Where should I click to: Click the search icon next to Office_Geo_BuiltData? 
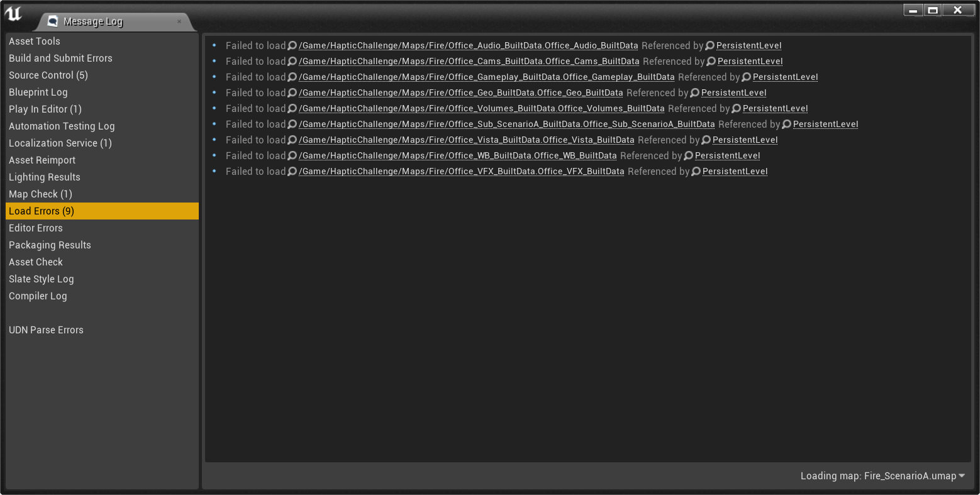tap(291, 92)
